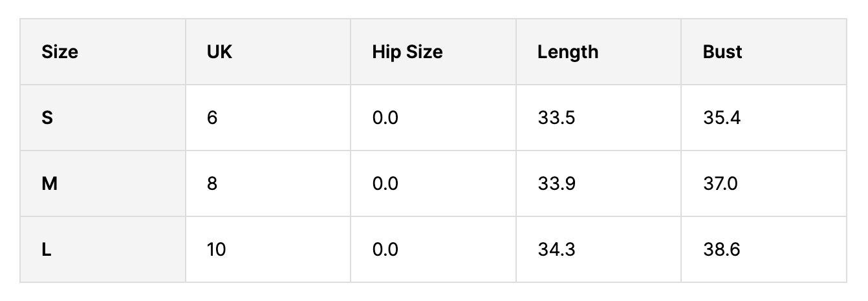Select the Hip Size value for S

(x=385, y=118)
